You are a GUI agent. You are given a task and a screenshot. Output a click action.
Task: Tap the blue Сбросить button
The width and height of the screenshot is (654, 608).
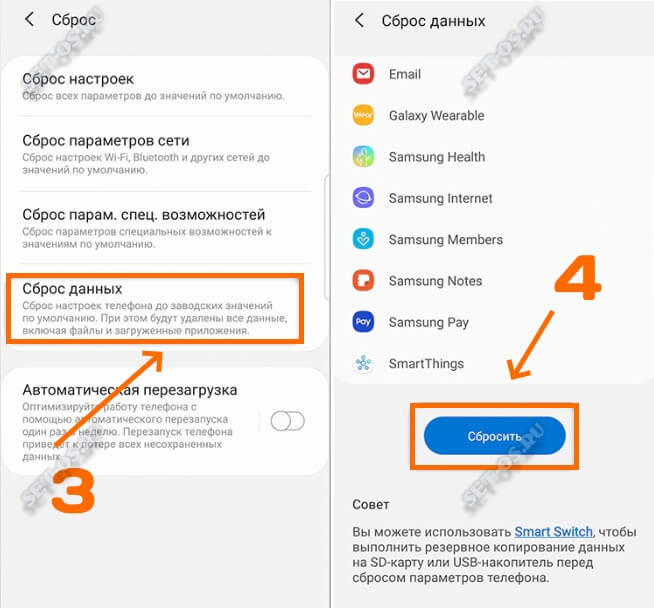coord(495,436)
